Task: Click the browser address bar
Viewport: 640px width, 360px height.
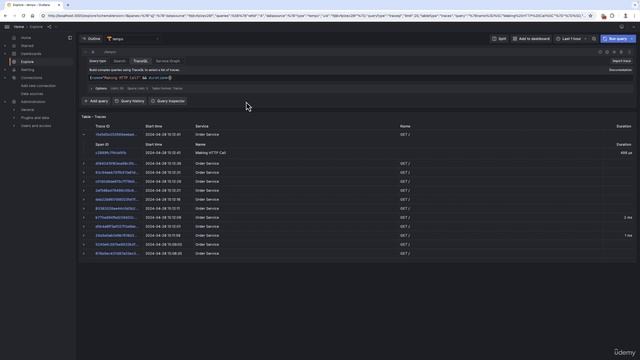Action: (315, 16)
